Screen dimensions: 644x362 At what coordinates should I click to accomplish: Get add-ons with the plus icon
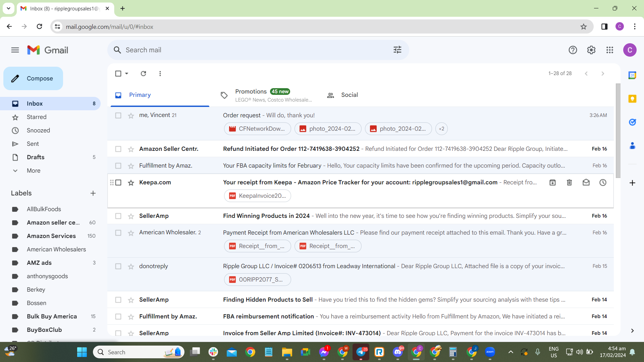[632, 183]
